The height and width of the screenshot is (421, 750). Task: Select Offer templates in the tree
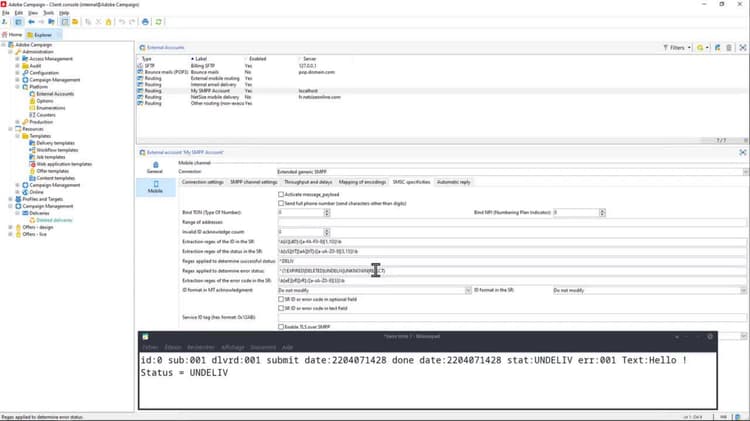(53, 171)
